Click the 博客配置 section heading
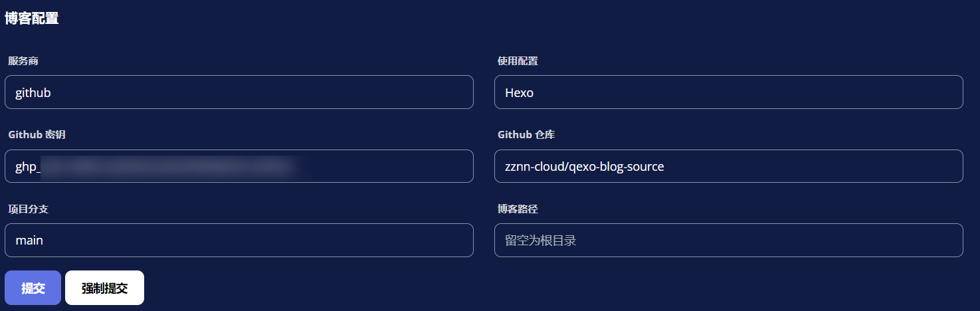This screenshot has width=980, height=311. pos(32,19)
